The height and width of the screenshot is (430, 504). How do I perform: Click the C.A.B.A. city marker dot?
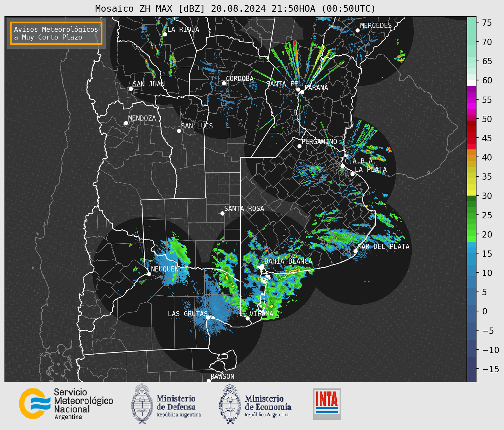[x=343, y=166]
